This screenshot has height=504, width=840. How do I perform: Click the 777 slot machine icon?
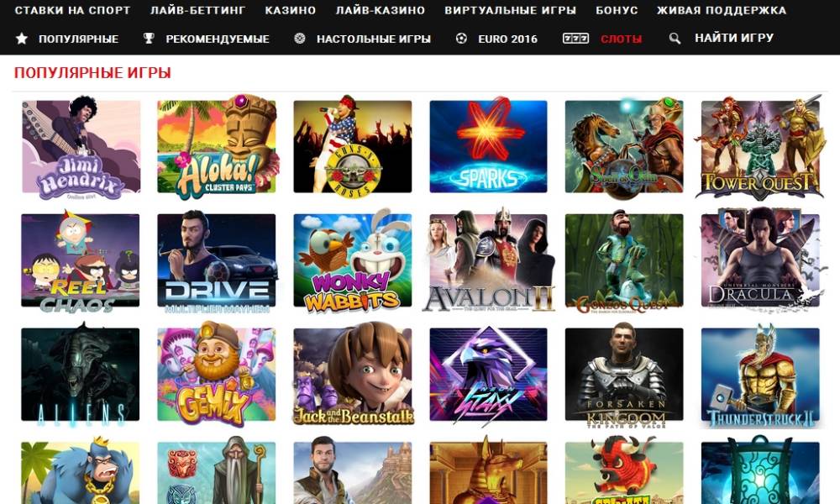pyautogui.click(x=575, y=39)
